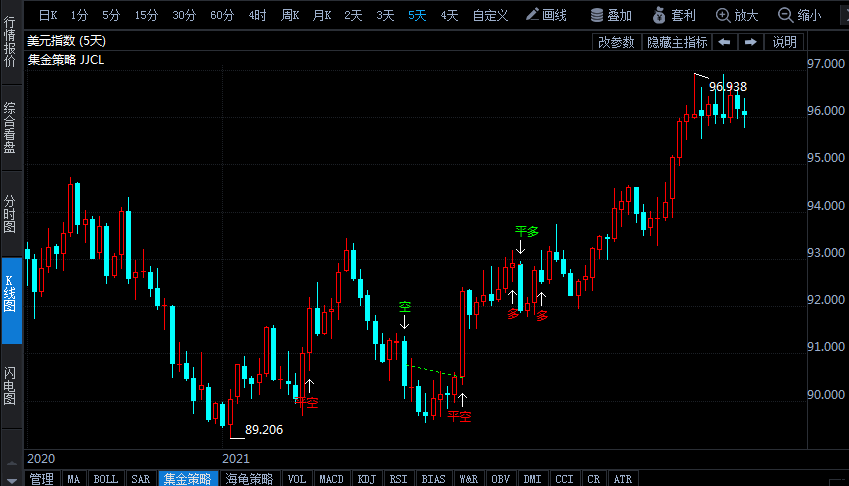Zoom out with 缩小
Screen dimensions: 849x486
(x=800, y=15)
